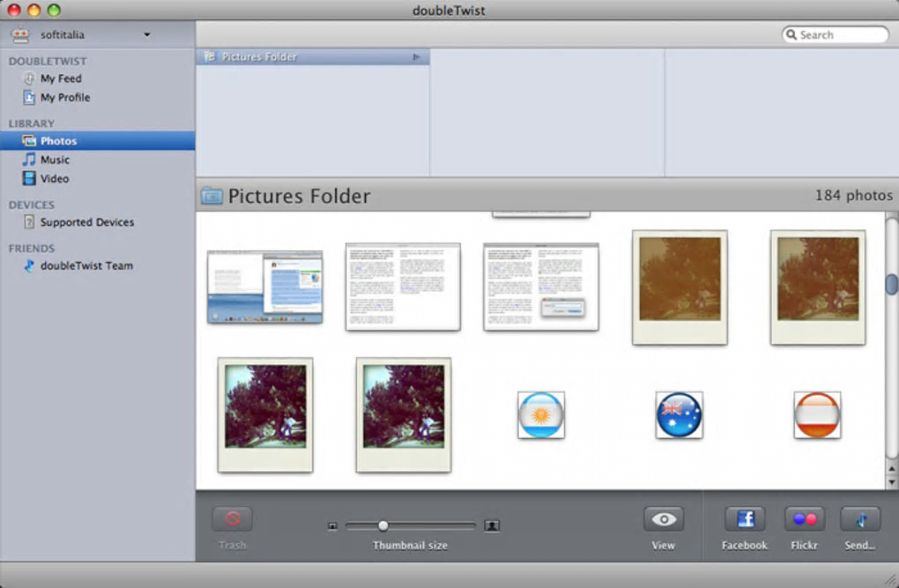
Task: Share to Facebook button
Action: click(745, 519)
